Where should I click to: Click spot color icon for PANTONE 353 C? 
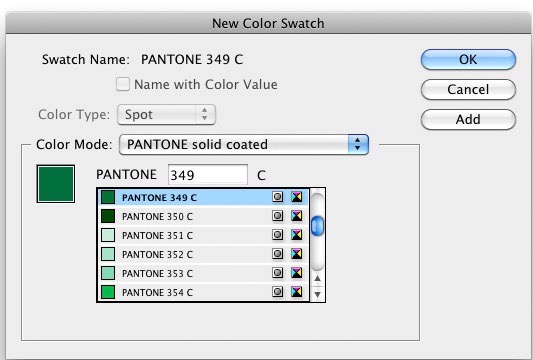tap(277, 273)
